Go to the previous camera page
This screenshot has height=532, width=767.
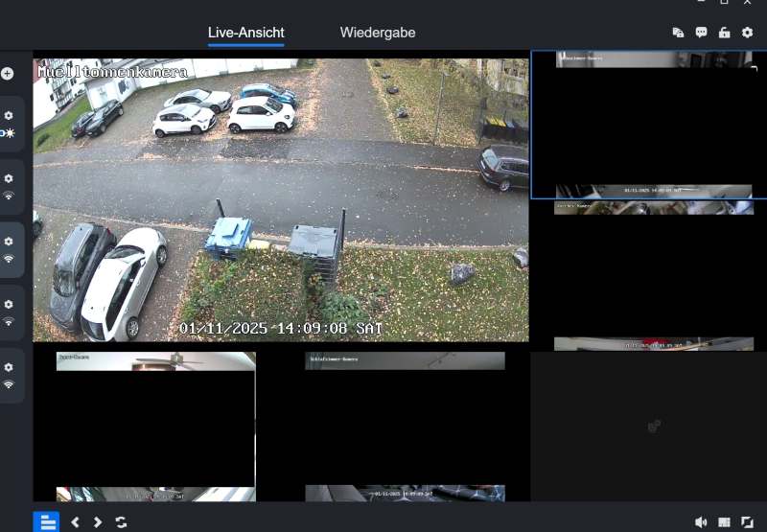click(76, 522)
